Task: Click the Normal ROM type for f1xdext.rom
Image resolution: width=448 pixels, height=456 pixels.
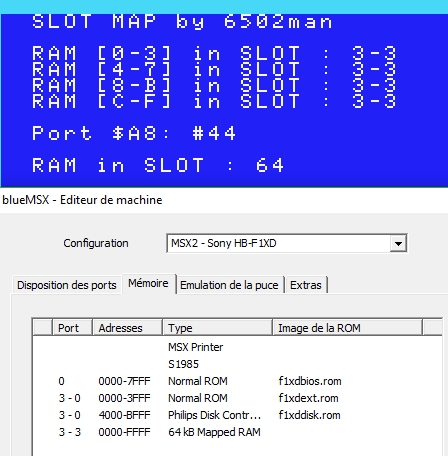Action: 198,398
